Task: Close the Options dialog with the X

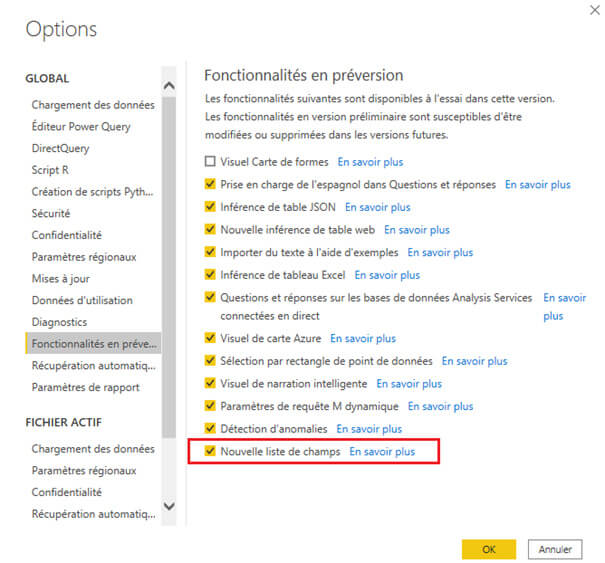Action: [x=595, y=10]
